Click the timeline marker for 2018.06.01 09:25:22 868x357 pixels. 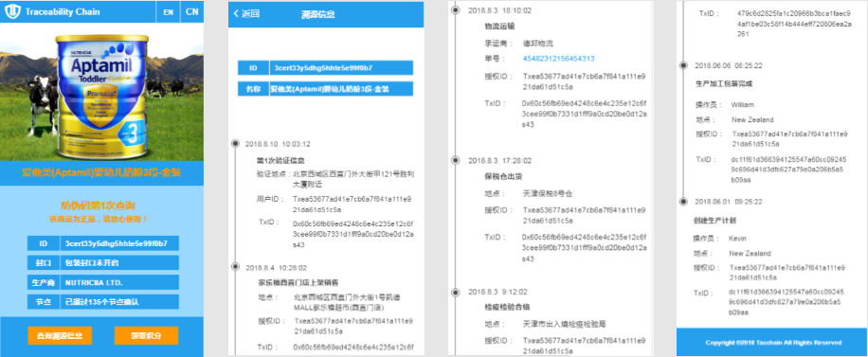pyautogui.click(x=683, y=202)
